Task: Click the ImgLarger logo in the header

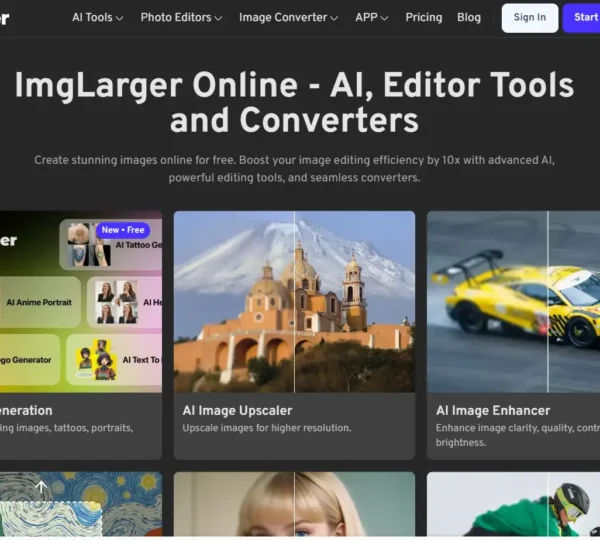Action: [4, 18]
